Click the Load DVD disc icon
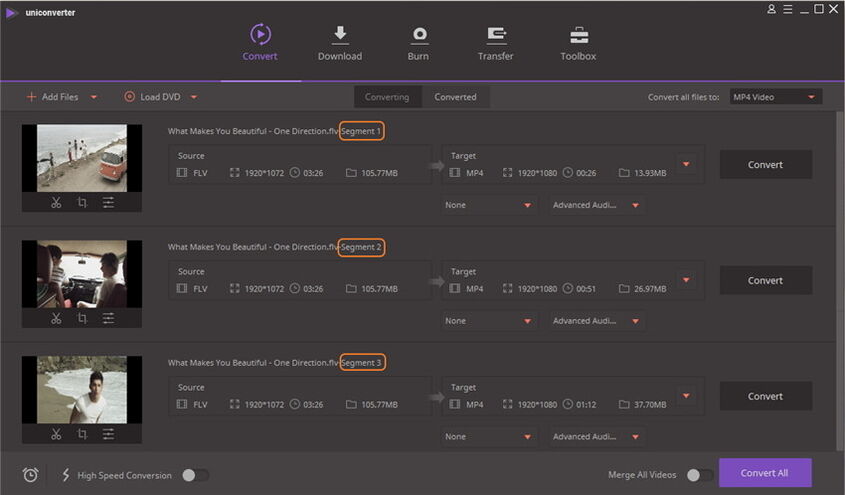The width and height of the screenshot is (845, 495). (129, 97)
